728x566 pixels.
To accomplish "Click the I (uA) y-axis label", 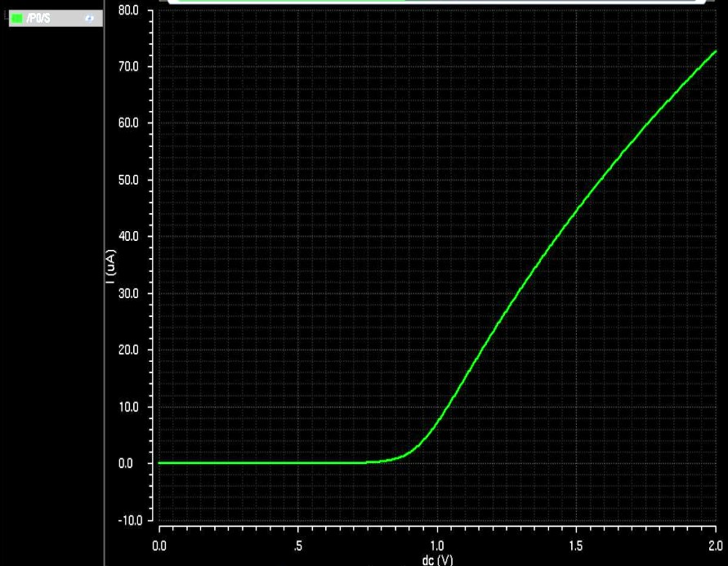I will (x=110, y=267).
